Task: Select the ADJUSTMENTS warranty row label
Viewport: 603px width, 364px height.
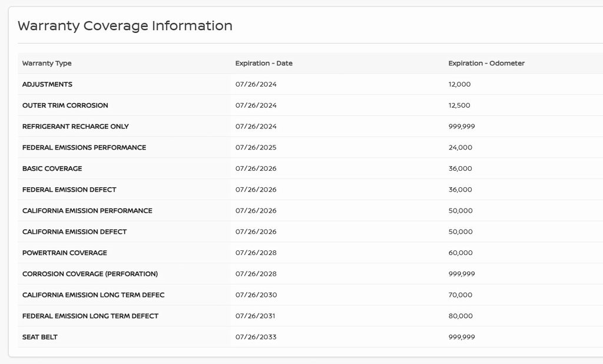Action: (x=47, y=85)
